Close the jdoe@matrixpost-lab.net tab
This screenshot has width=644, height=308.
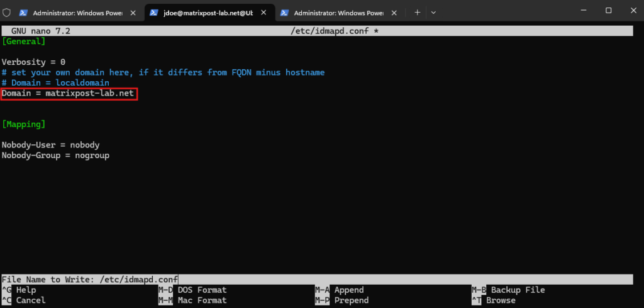(264, 13)
